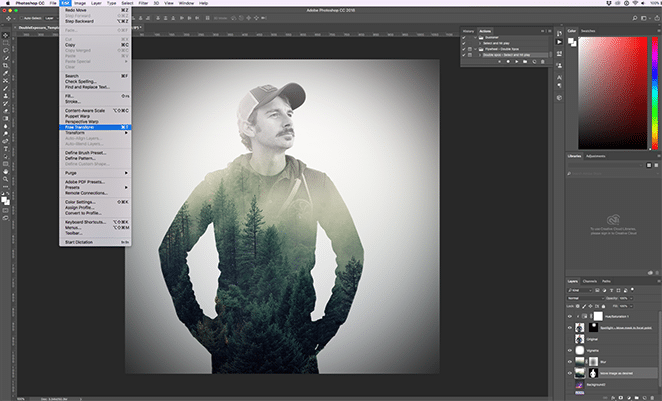The image size is (662, 401).
Task: Create a new action set with folder icon
Action: [525, 62]
